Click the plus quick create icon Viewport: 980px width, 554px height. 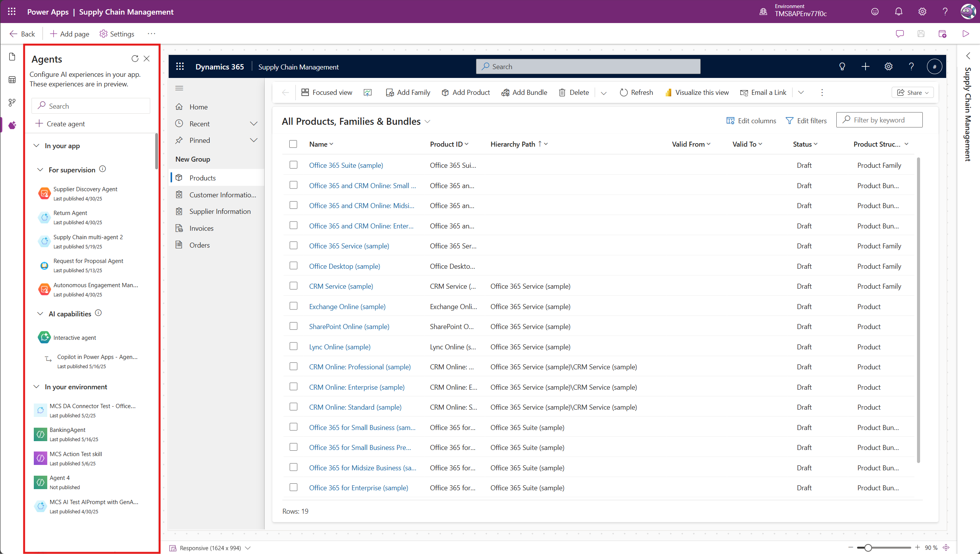[x=865, y=66]
